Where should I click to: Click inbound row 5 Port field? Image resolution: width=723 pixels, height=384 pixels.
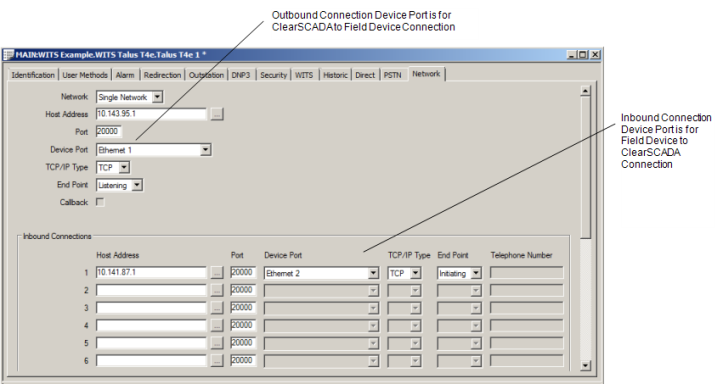243,343
